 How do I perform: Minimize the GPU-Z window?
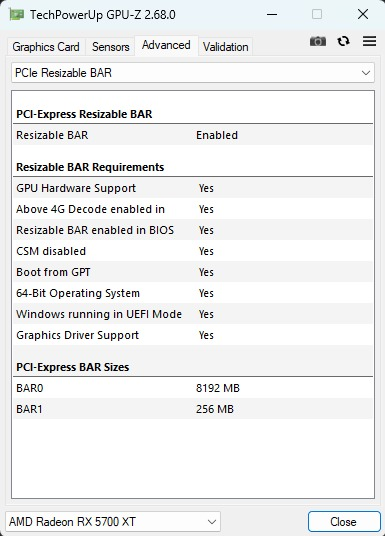click(272, 15)
